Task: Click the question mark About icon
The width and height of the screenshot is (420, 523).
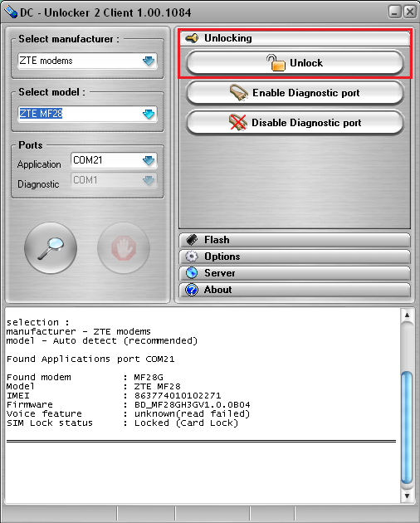Action: click(x=192, y=290)
